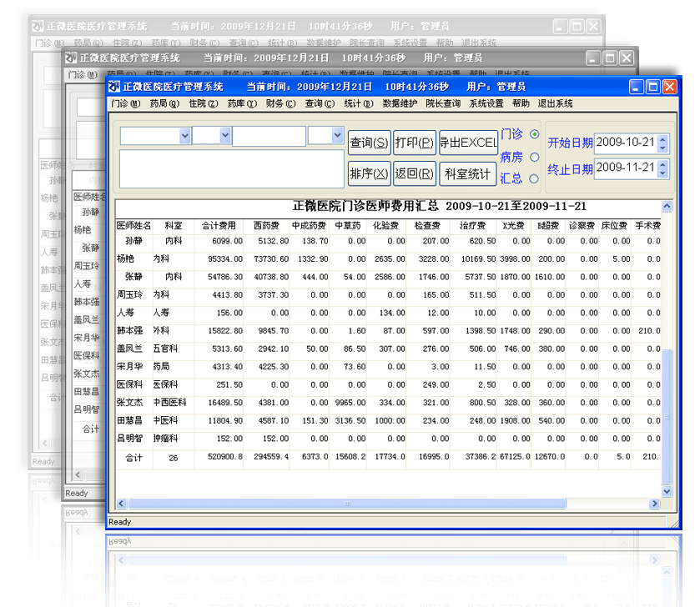Click the 西药费 column header
The height and width of the screenshot is (607, 700).
[266, 226]
